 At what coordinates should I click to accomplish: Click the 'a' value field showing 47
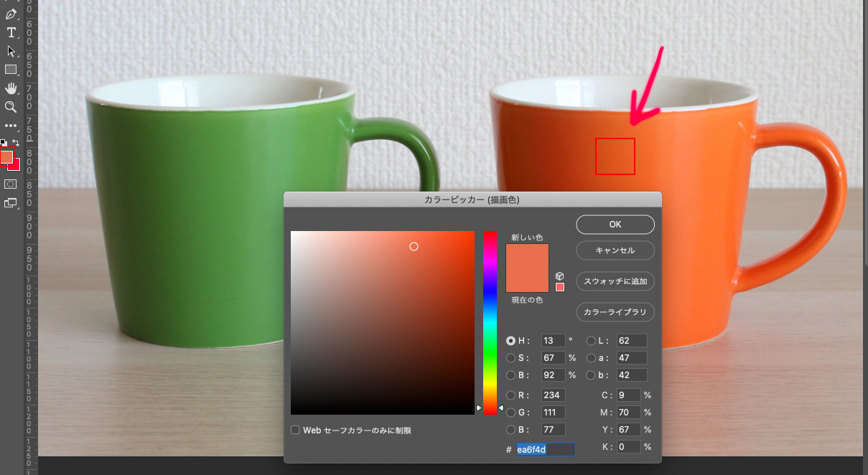point(631,358)
